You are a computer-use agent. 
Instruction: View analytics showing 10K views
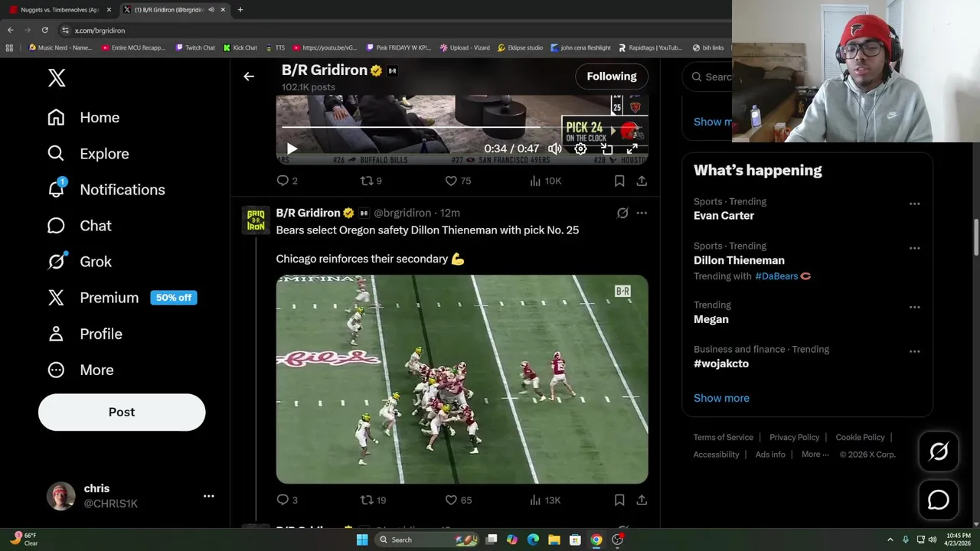tap(545, 181)
